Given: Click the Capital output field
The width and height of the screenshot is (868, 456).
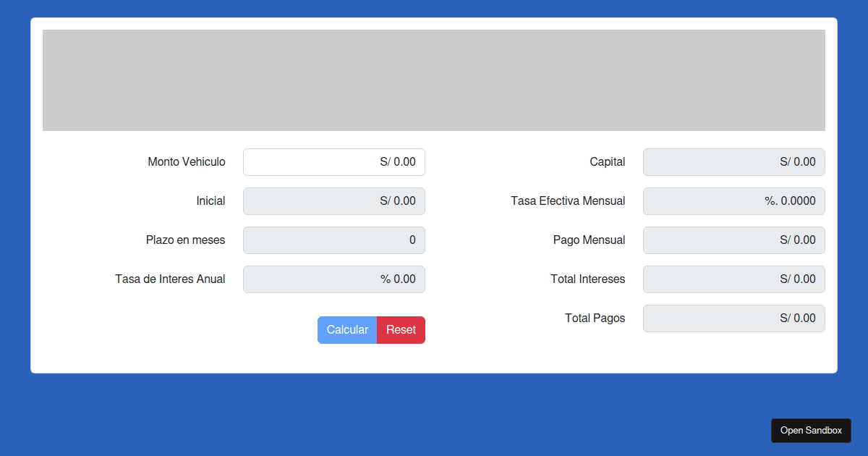Looking at the screenshot, I should coord(733,162).
